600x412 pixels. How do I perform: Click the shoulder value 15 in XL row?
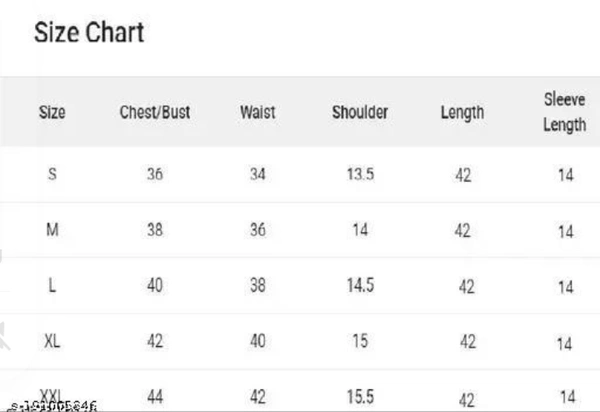[360, 341]
